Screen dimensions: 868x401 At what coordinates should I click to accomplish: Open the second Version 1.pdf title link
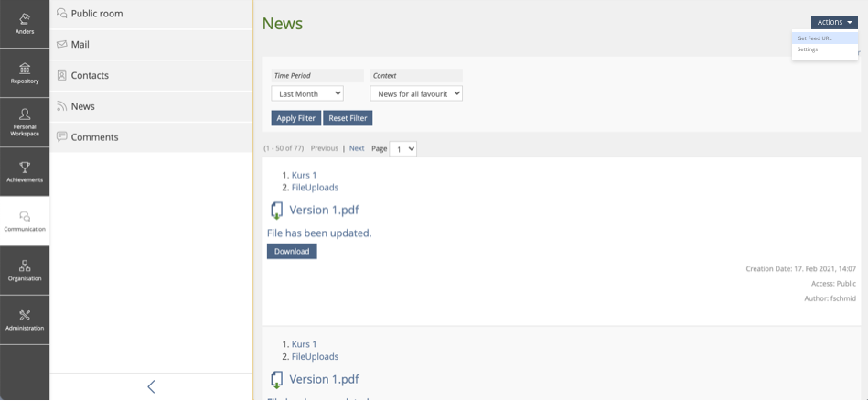[x=324, y=379]
